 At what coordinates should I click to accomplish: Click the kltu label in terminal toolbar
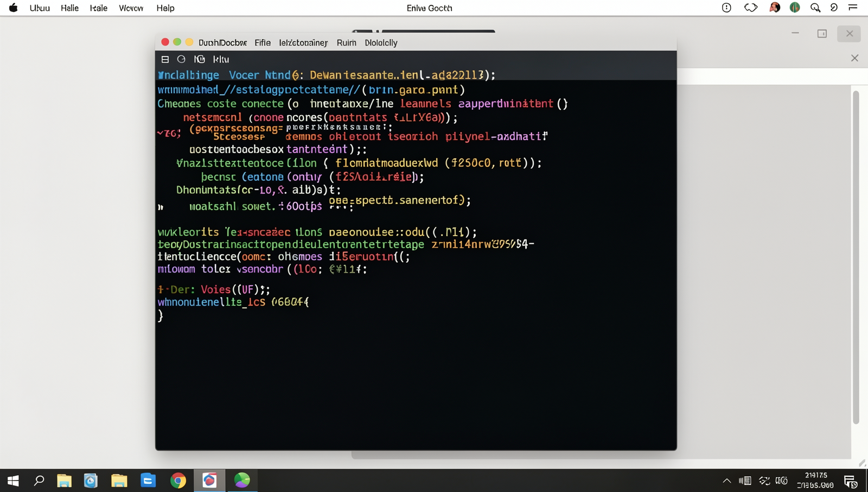coord(221,59)
